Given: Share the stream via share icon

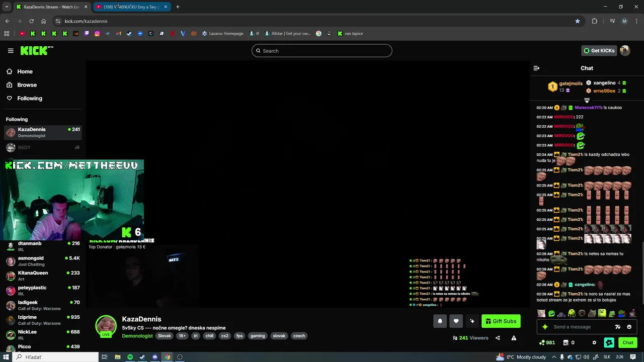Looking at the screenshot, I should click(x=498, y=338).
